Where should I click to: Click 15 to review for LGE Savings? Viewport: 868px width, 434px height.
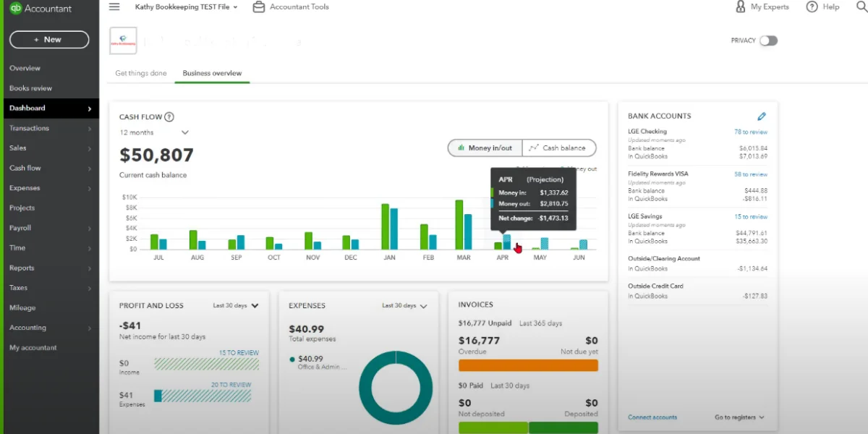[751, 217]
